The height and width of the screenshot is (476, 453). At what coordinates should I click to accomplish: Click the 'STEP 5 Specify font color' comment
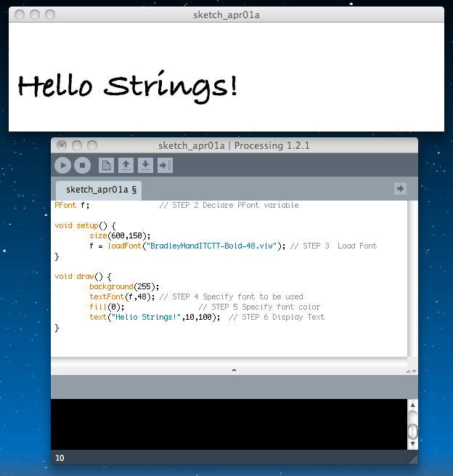click(x=259, y=307)
